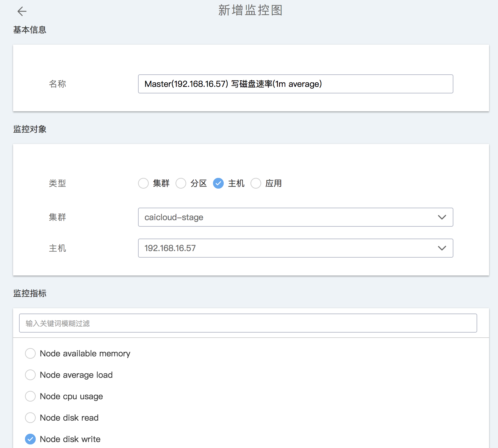Image resolution: width=498 pixels, height=448 pixels.
Task: Click the checked Node disk write option
Action: point(30,439)
